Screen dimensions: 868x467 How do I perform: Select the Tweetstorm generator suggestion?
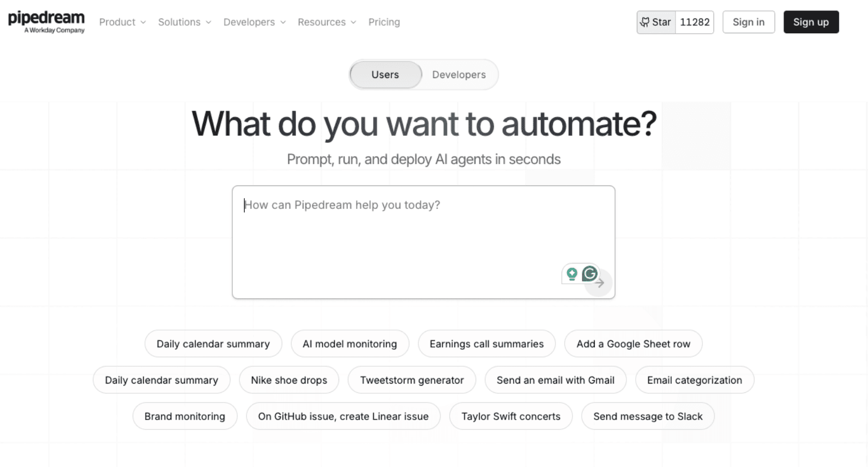coord(412,380)
